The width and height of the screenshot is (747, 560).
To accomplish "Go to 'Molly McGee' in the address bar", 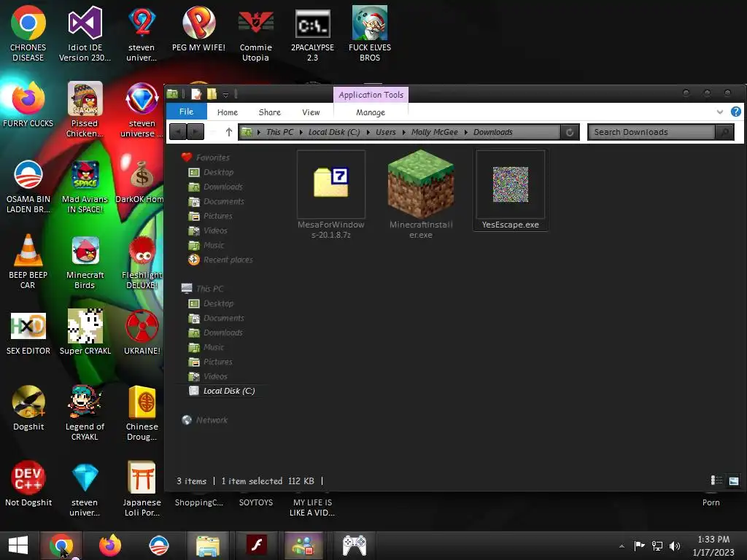I will click(435, 132).
